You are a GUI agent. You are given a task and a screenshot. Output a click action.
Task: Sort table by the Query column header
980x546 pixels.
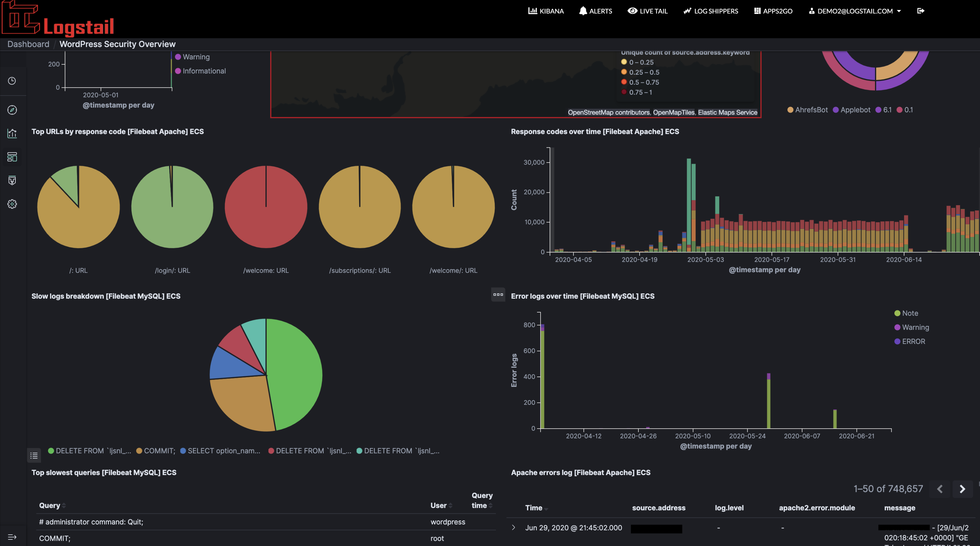pos(50,505)
